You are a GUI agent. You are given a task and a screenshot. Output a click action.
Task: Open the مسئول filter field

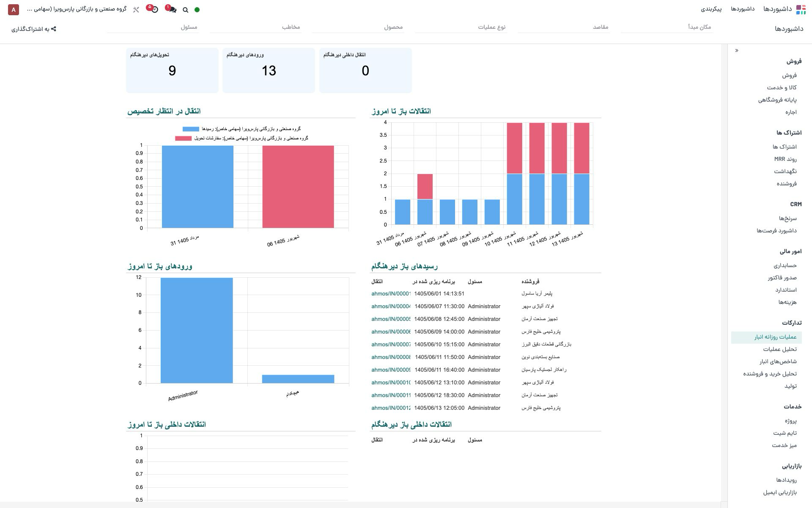click(153, 27)
